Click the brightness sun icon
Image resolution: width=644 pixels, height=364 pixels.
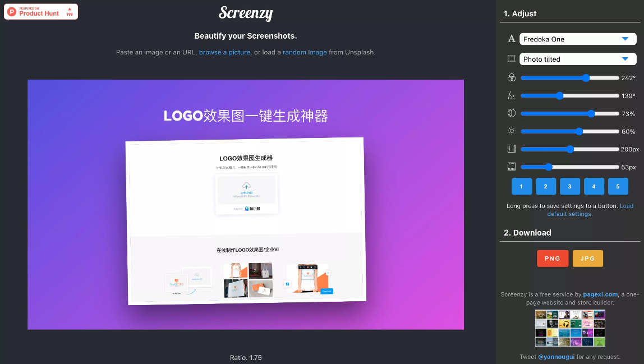pos(511,131)
